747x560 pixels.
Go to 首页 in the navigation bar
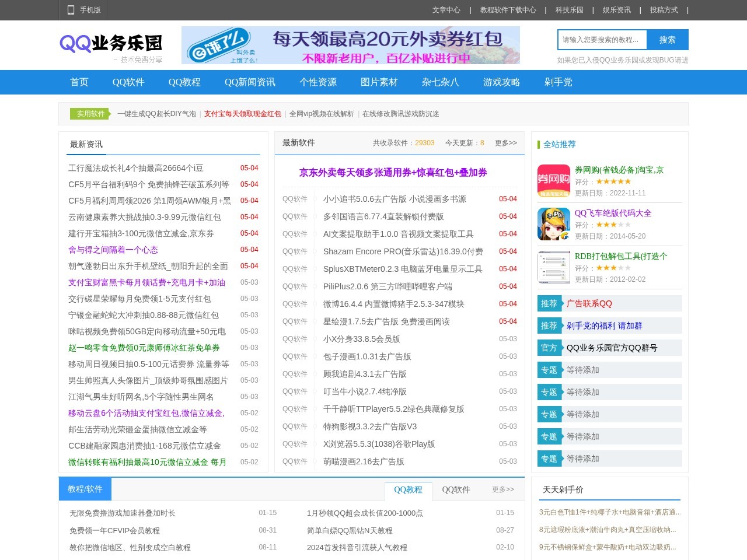tap(79, 82)
